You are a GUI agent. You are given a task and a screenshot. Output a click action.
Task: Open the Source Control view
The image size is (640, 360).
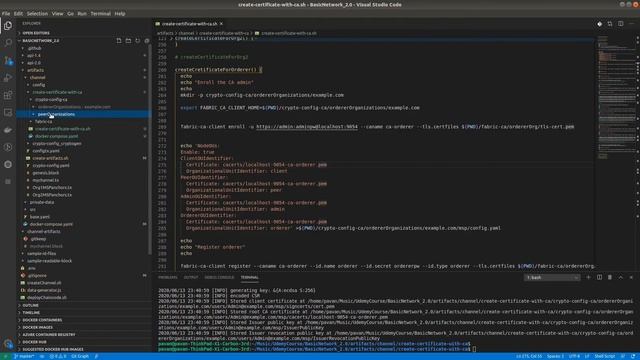pos(8,60)
